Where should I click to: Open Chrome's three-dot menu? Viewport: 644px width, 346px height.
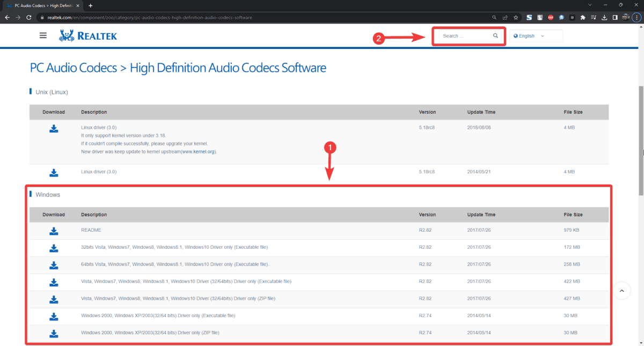(x=636, y=17)
